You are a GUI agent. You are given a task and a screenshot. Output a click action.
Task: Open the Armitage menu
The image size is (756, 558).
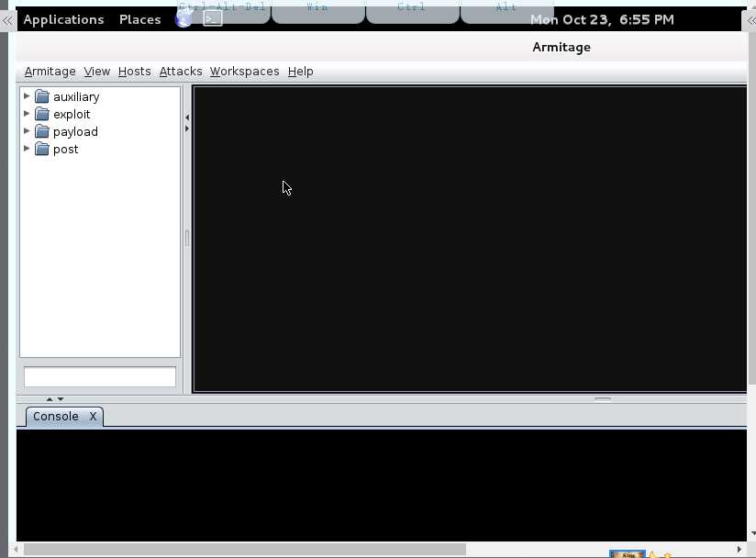[x=50, y=72]
